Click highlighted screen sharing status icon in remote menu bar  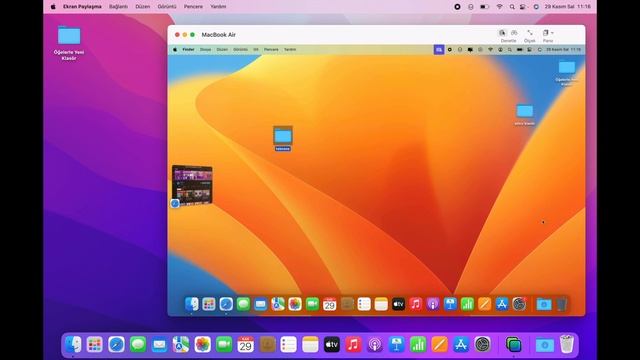439,49
